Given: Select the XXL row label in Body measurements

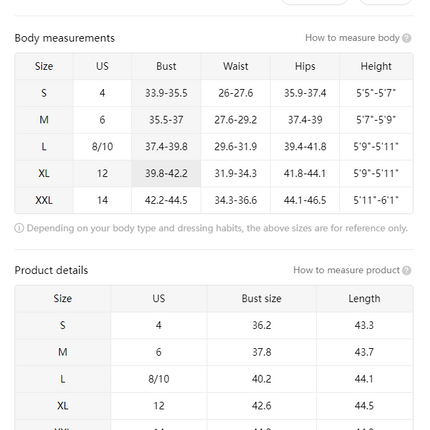Looking at the screenshot, I should point(44,200).
